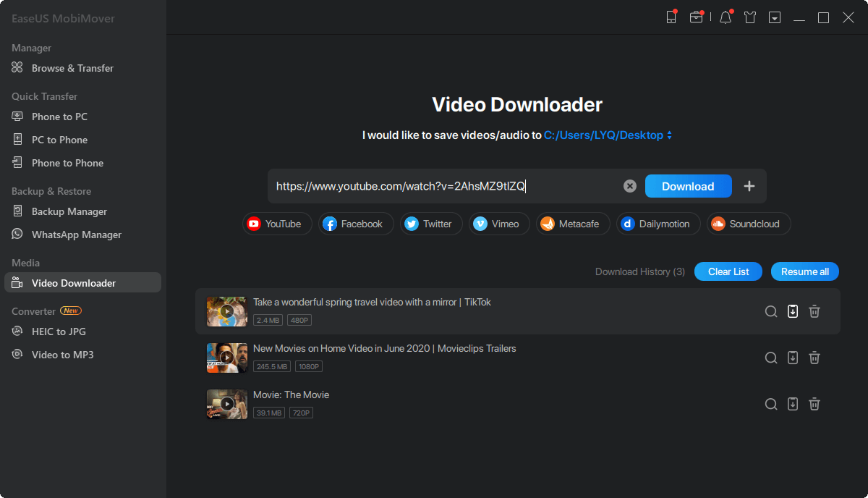Open Browse & Transfer in sidebar

[x=82, y=68]
